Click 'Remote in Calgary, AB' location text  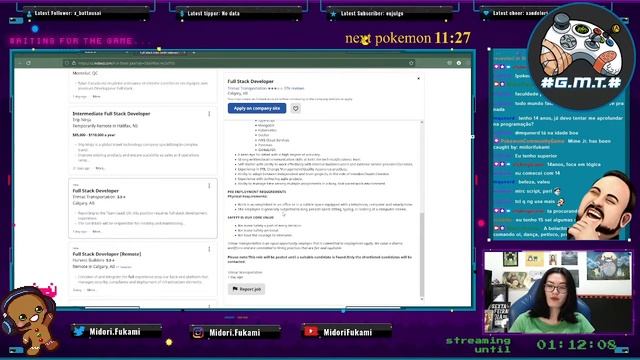tap(93, 266)
